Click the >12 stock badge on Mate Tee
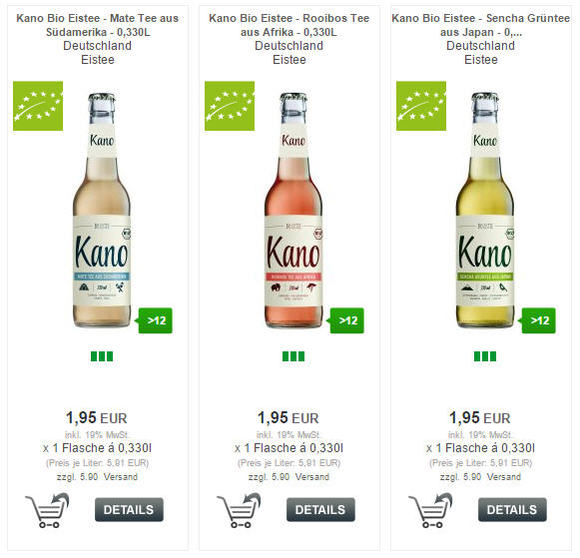 155,321
